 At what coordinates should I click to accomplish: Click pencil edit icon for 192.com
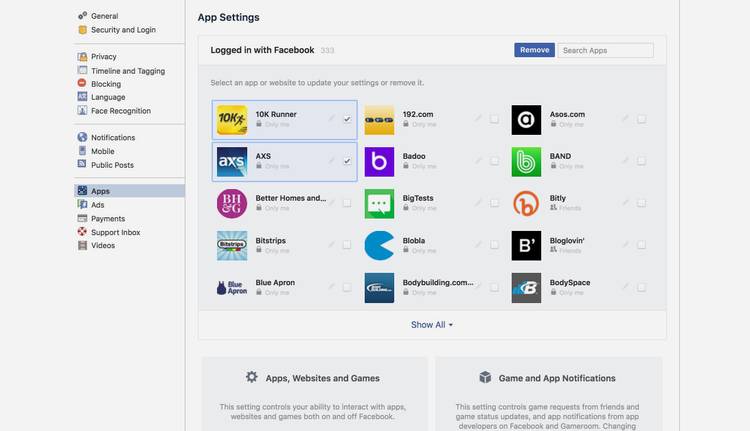[x=479, y=119]
